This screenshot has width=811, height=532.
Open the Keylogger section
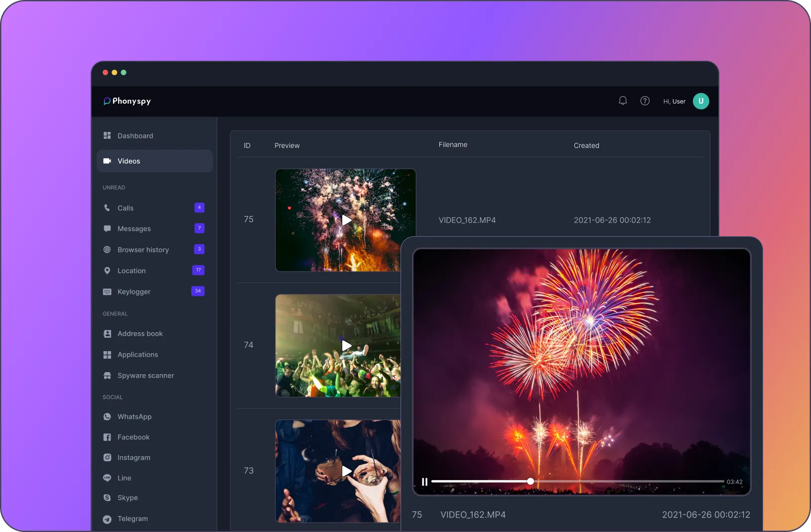pyautogui.click(x=134, y=291)
